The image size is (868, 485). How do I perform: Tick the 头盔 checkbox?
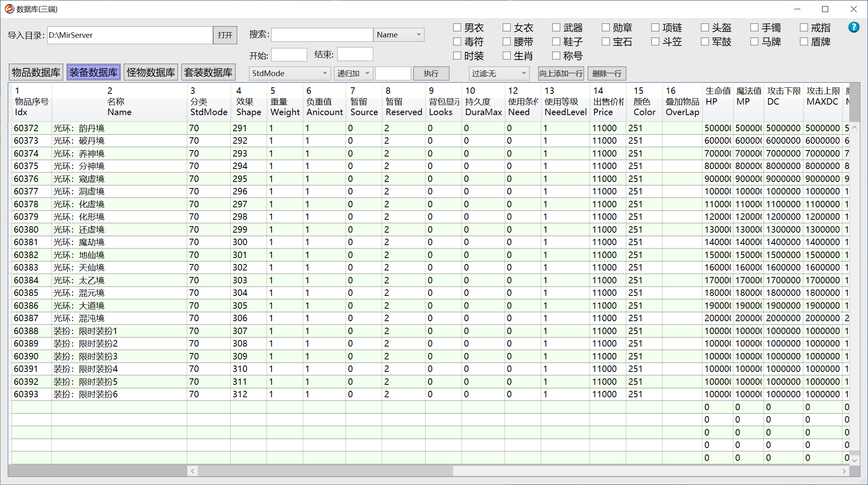(705, 27)
